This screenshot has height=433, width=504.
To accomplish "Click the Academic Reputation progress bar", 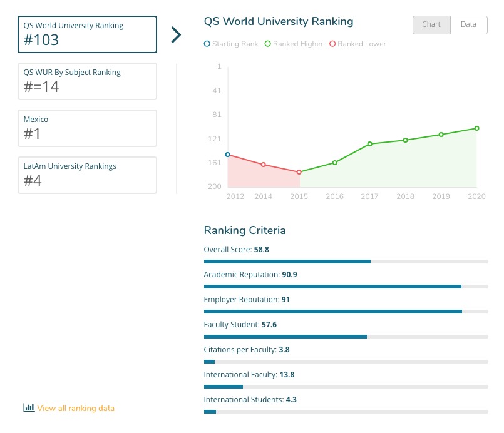I will (x=346, y=287).
